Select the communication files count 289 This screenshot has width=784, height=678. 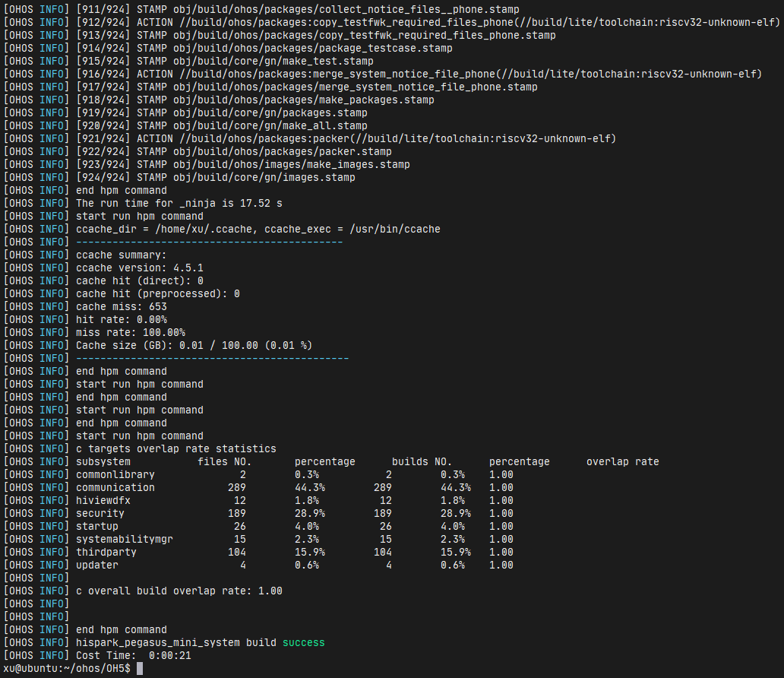[x=236, y=487]
